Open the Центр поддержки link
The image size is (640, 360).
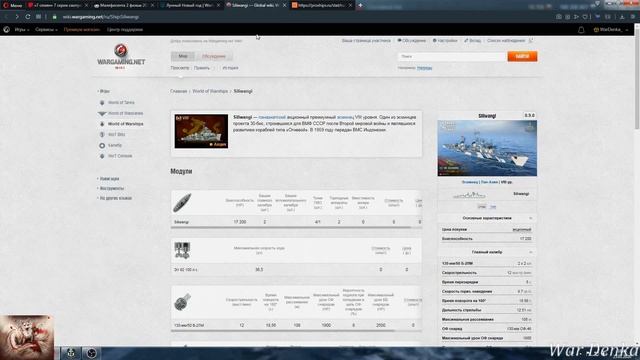point(125,29)
